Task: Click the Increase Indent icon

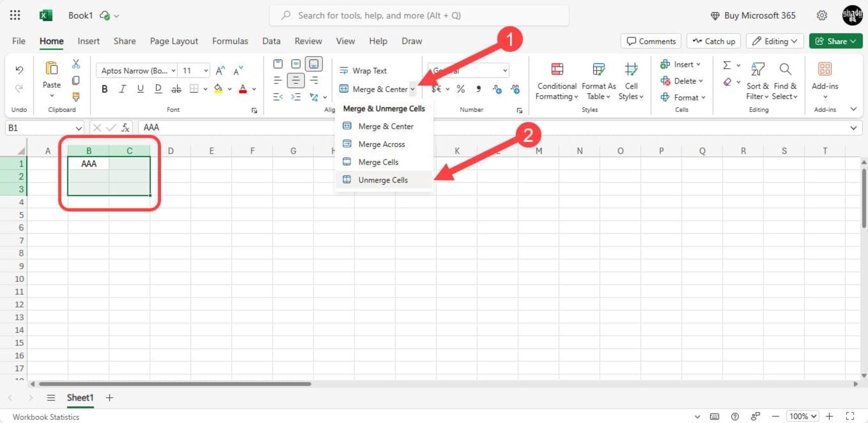Action: click(x=296, y=97)
